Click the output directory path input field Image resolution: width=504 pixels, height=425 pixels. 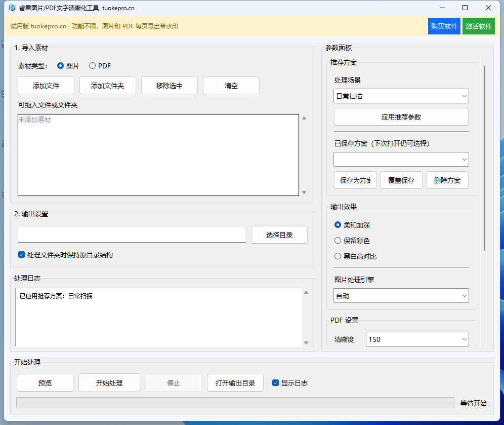click(132, 235)
